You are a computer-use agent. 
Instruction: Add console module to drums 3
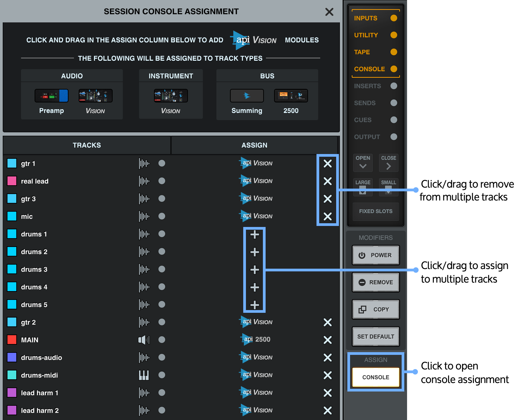[254, 270]
